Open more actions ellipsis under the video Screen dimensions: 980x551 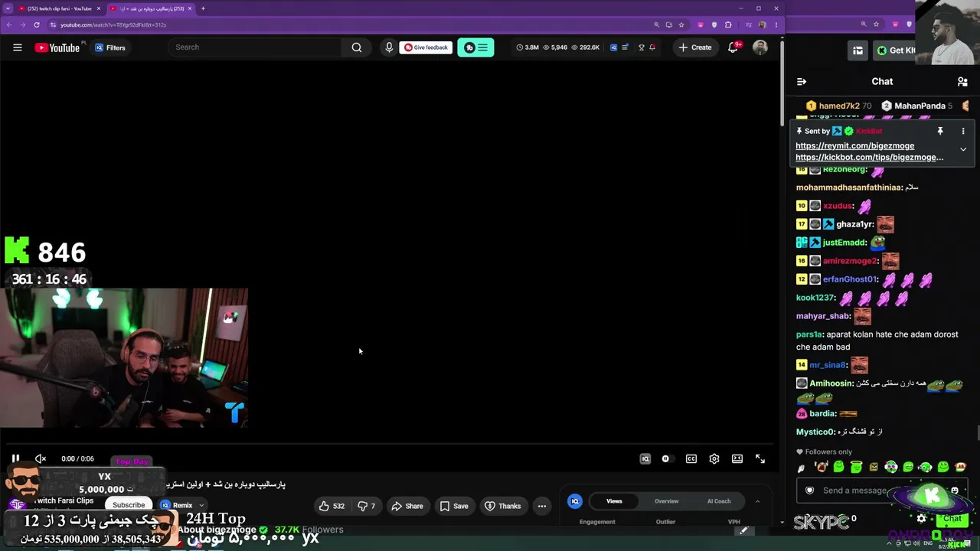pos(542,506)
